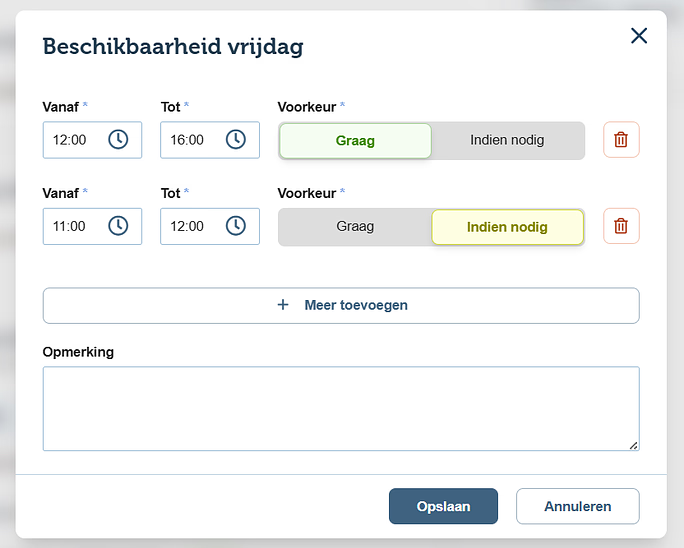This screenshot has height=548, width=684.
Task: Click first row Tot field showing 16:00
Action: pyautogui.click(x=188, y=140)
